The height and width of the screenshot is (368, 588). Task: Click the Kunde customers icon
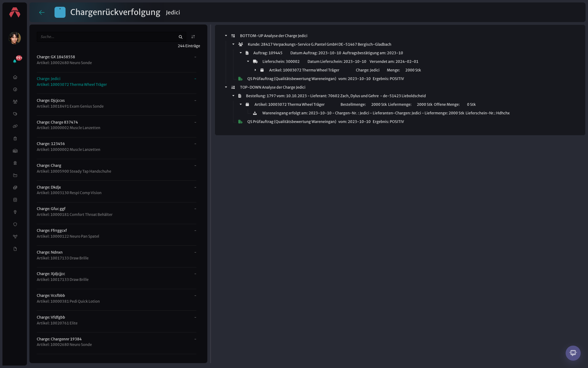(241, 44)
